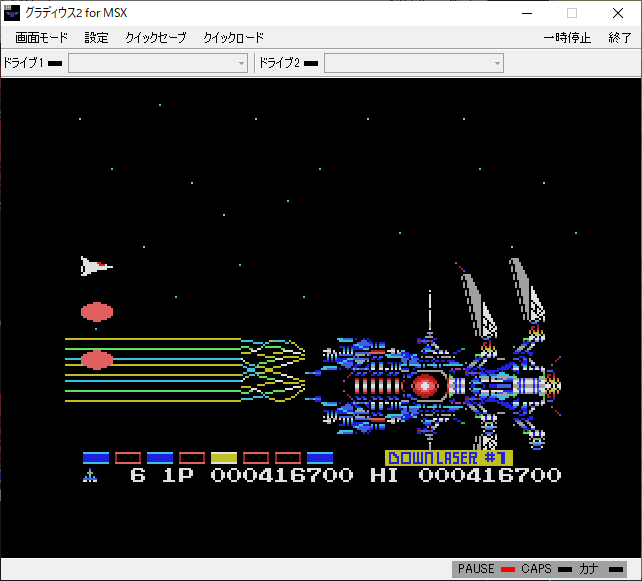Screen dimensions: 642x581
Task: Click the カナ status indicator
Action: (616, 569)
